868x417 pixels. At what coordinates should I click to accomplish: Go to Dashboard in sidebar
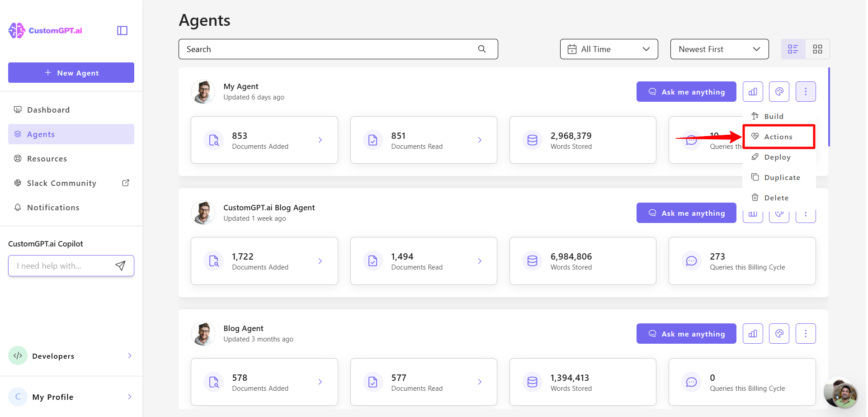click(71, 110)
